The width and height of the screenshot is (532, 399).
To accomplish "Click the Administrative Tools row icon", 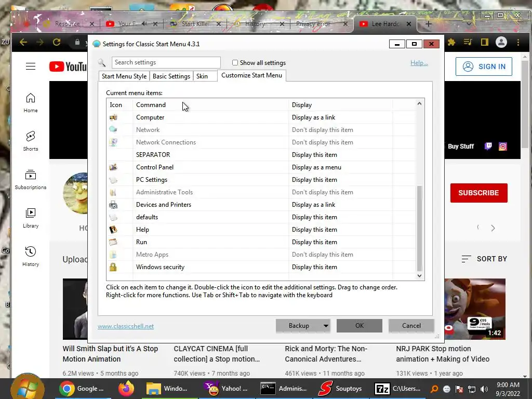I will 113,192.
